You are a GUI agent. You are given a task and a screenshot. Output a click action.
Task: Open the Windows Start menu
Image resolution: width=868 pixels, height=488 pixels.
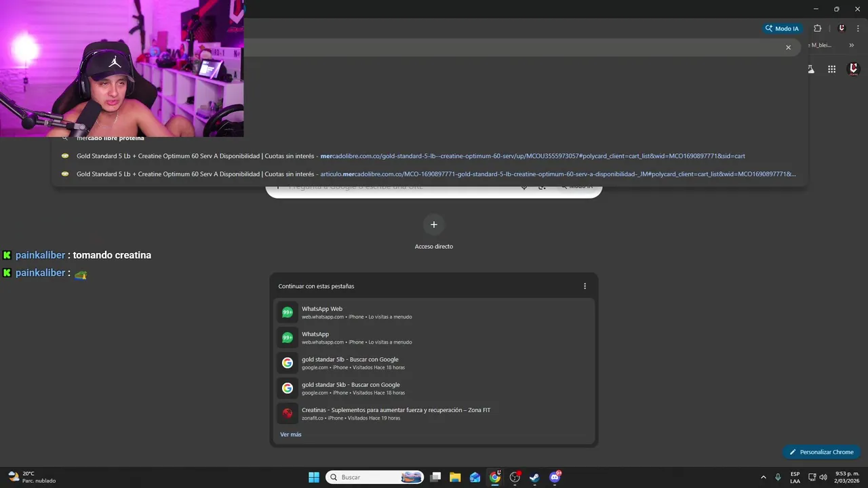pyautogui.click(x=314, y=477)
